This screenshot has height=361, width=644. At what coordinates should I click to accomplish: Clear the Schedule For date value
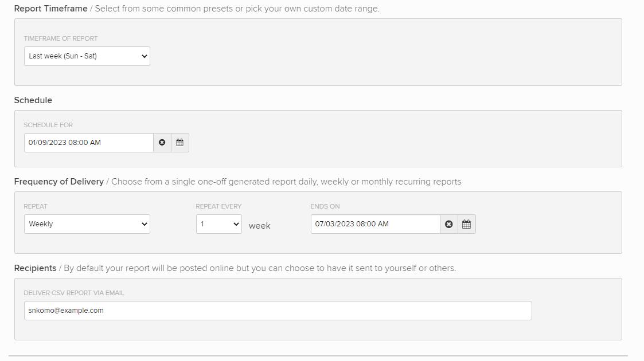[x=162, y=142]
